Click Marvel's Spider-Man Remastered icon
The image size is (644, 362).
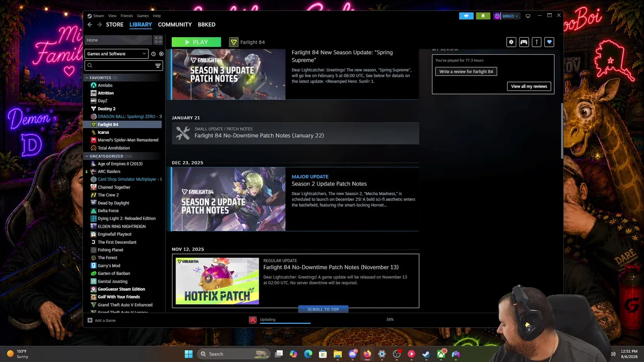click(94, 140)
